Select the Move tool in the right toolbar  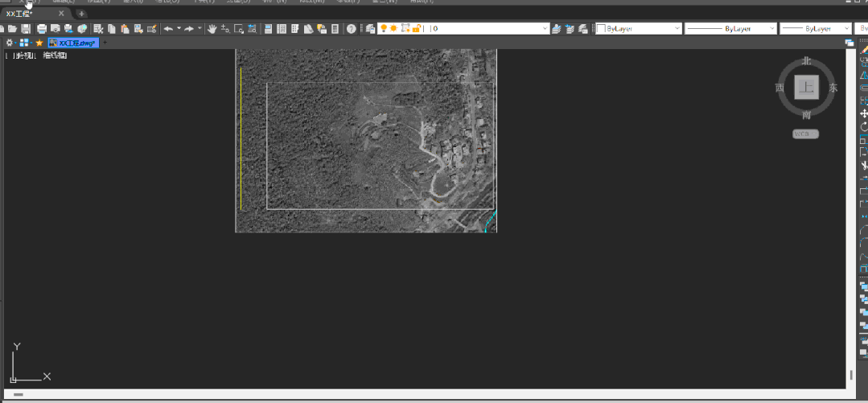pos(863,113)
